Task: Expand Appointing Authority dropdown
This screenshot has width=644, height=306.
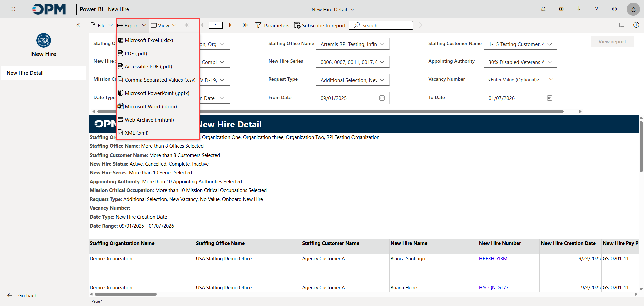Action: (x=550, y=62)
